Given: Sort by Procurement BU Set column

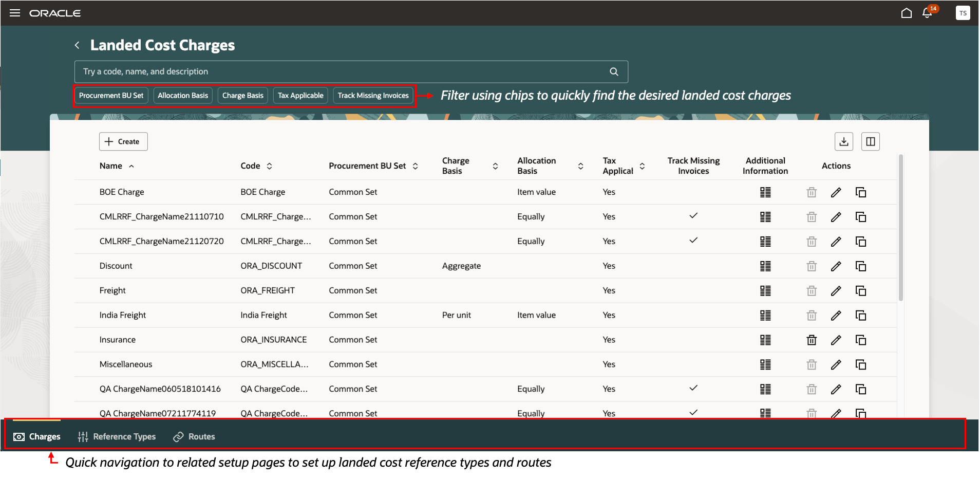Looking at the screenshot, I should 416,166.
